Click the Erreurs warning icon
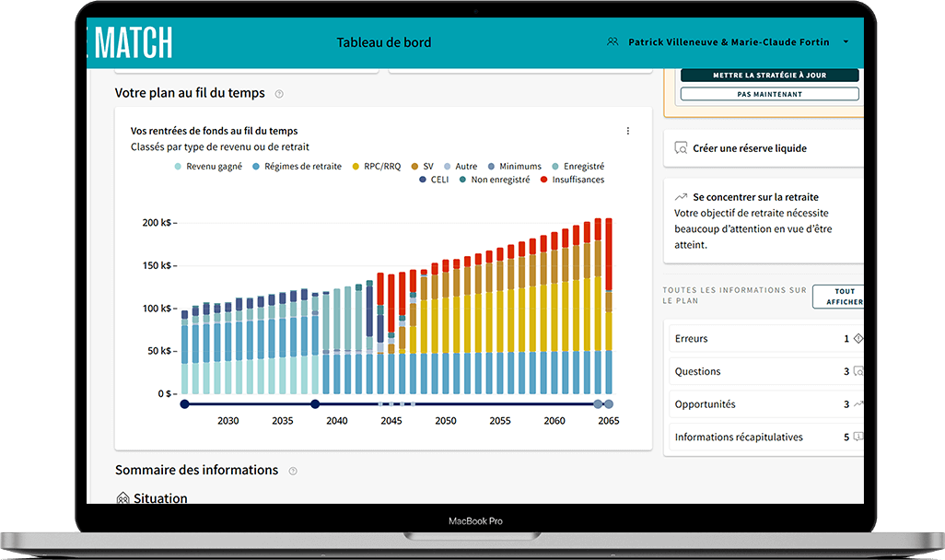This screenshot has width=945, height=560. pyautogui.click(x=857, y=338)
